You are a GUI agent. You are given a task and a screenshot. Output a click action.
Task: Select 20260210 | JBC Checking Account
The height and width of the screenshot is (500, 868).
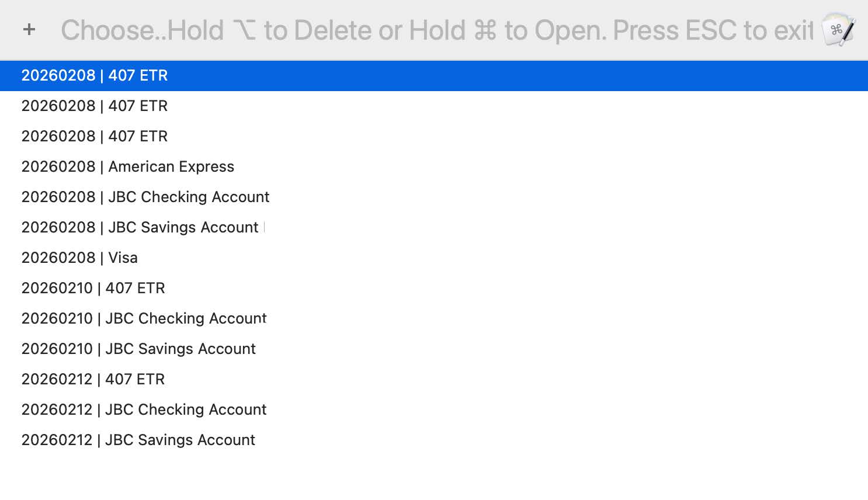click(x=144, y=319)
